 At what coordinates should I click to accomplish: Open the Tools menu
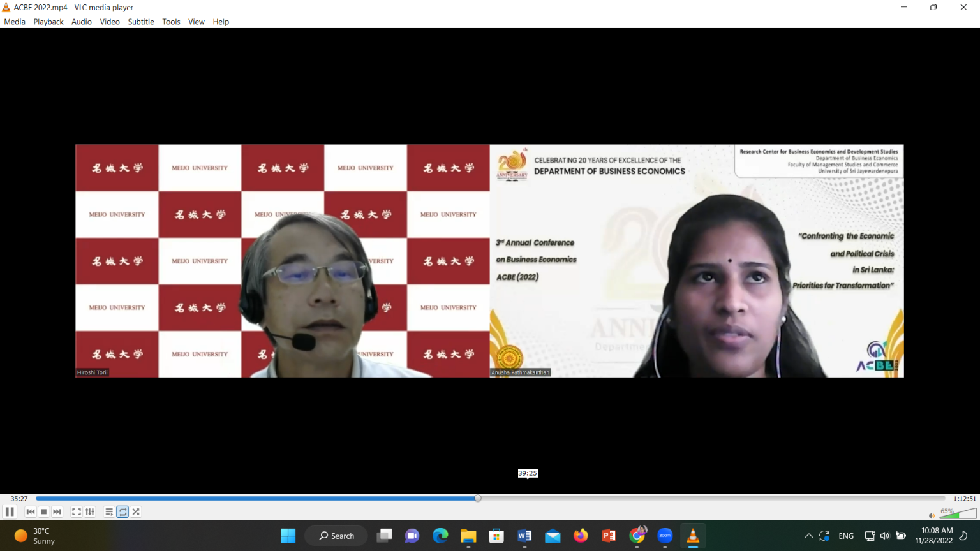[x=171, y=22]
